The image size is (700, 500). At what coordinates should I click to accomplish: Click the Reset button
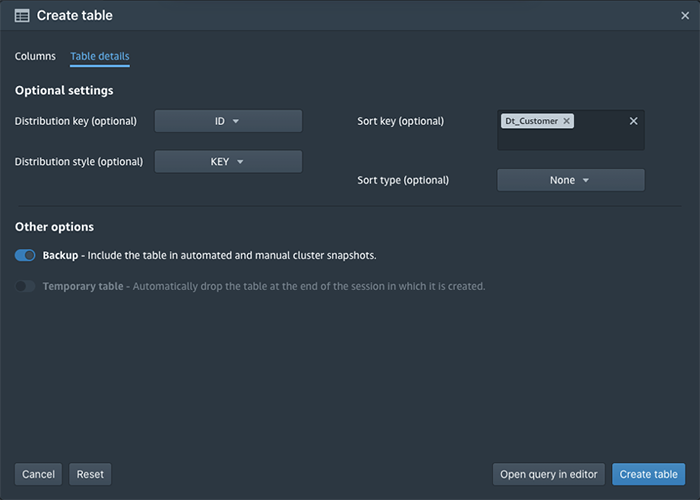point(90,474)
